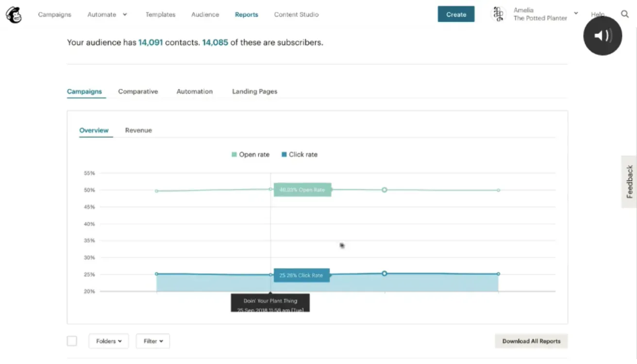Click the Create button
Screen dimensions: 637x364
[455, 14]
